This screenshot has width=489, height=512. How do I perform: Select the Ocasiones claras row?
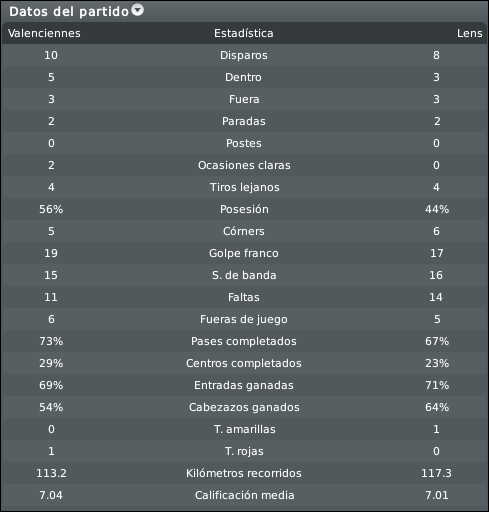click(244, 165)
